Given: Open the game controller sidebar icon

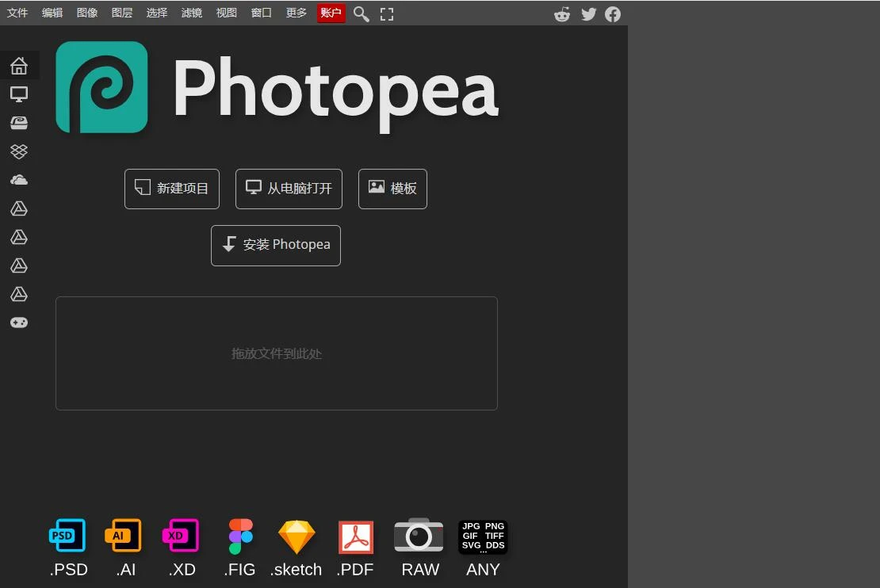Looking at the screenshot, I should (x=19, y=323).
